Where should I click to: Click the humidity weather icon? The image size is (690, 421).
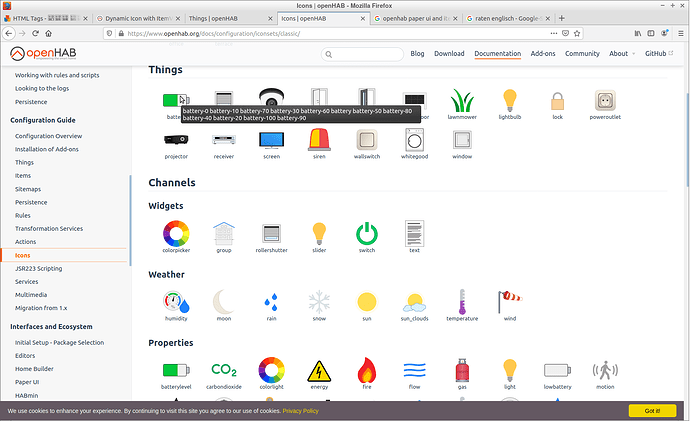click(x=176, y=302)
